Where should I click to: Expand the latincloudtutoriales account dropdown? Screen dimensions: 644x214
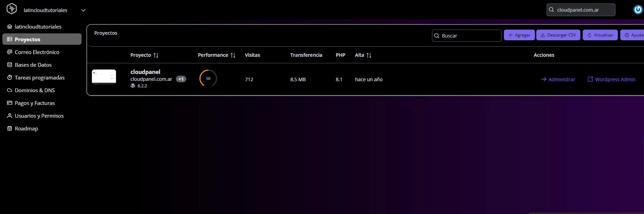[83, 10]
